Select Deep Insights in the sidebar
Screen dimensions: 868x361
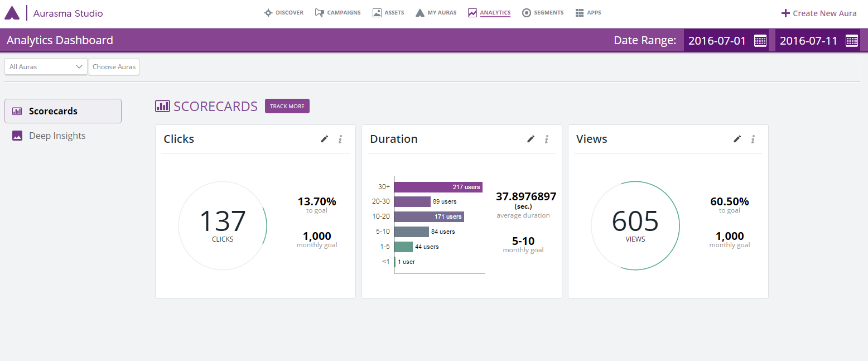[x=57, y=136]
